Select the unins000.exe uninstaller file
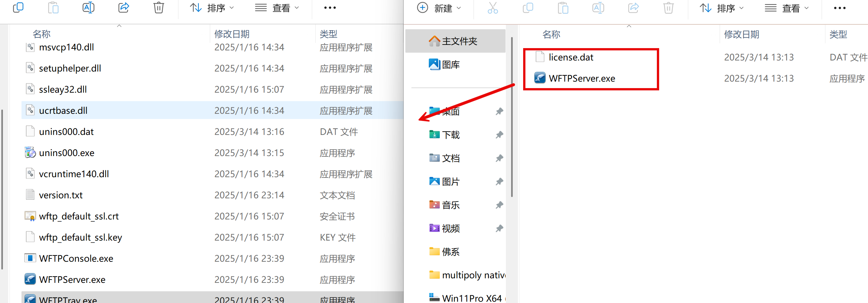Screen dimensions: 868x303 coord(67,153)
